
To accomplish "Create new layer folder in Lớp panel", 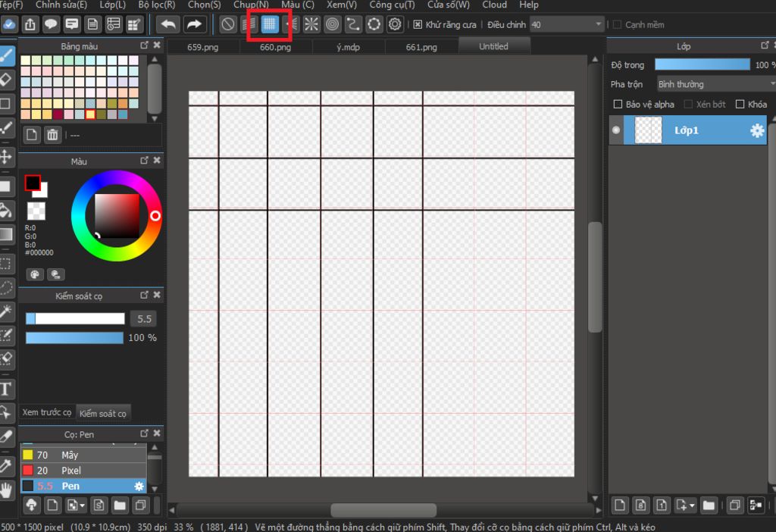I will pyautogui.click(x=709, y=505).
